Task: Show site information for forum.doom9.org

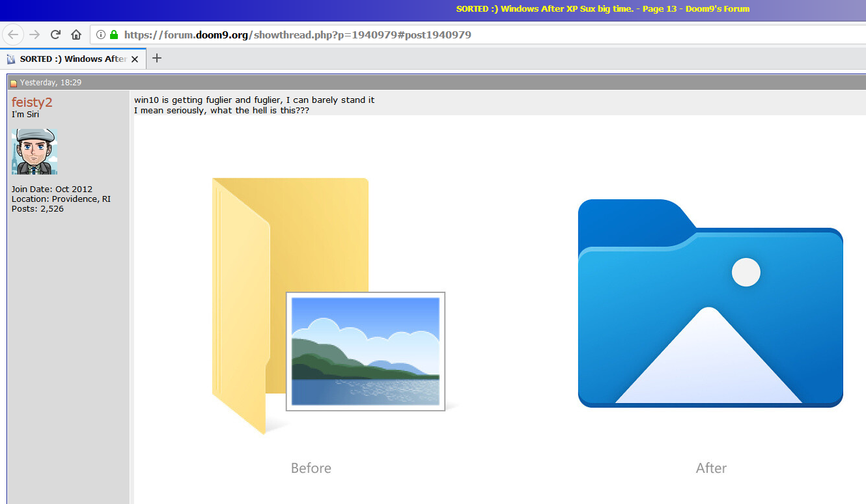Action: point(100,35)
